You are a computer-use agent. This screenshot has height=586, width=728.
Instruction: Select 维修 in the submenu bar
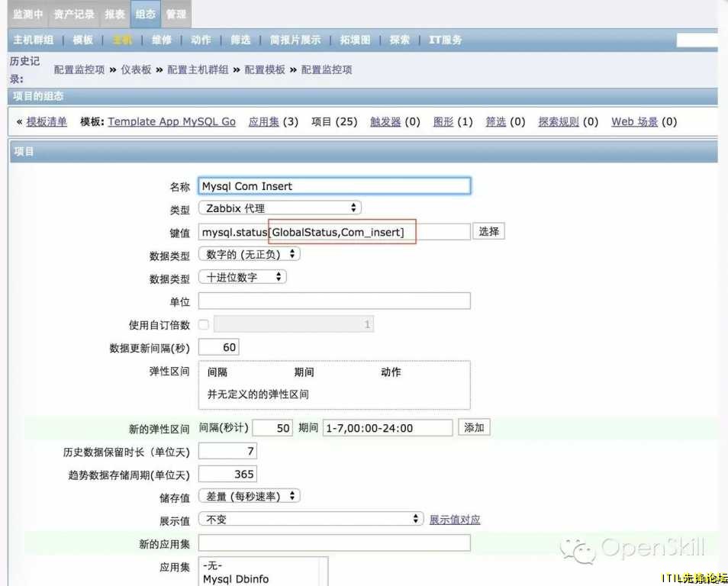[162, 40]
